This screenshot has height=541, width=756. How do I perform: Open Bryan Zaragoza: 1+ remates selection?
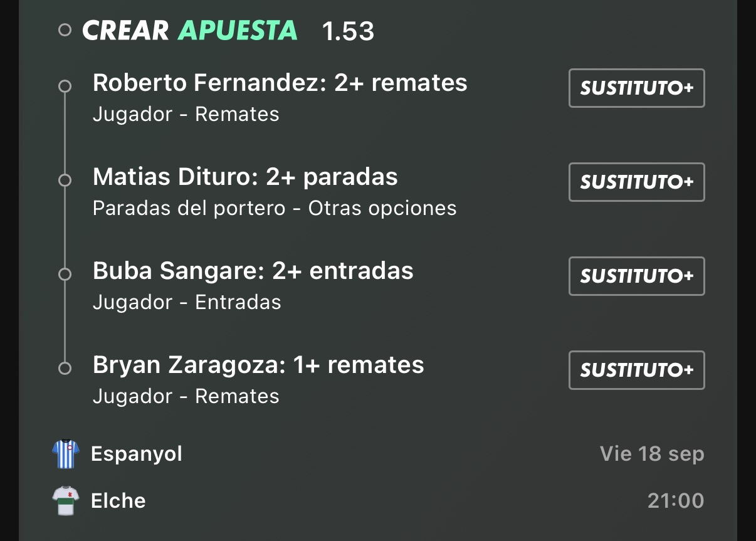pos(258,365)
